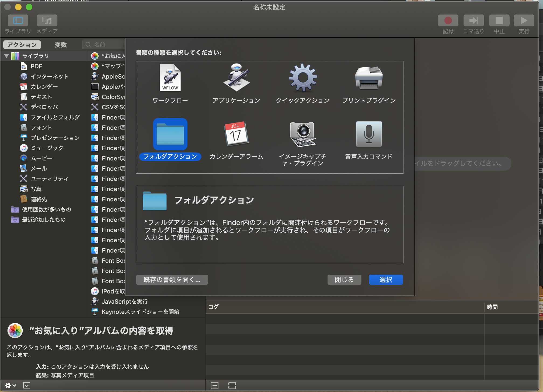Toggle the ライブラリ sidebar toolbar button
The image size is (543, 392).
[x=18, y=20]
